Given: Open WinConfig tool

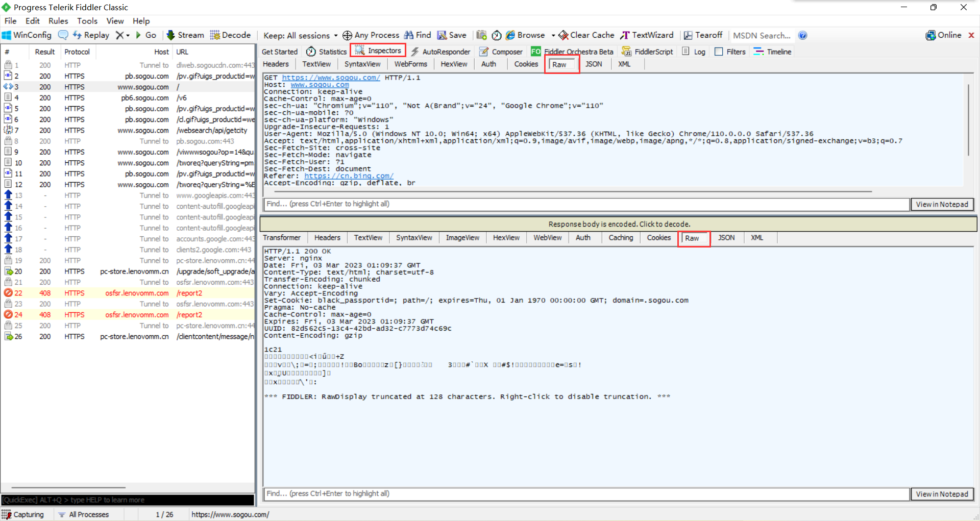Looking at the screenshot, I should click(27, 35).
